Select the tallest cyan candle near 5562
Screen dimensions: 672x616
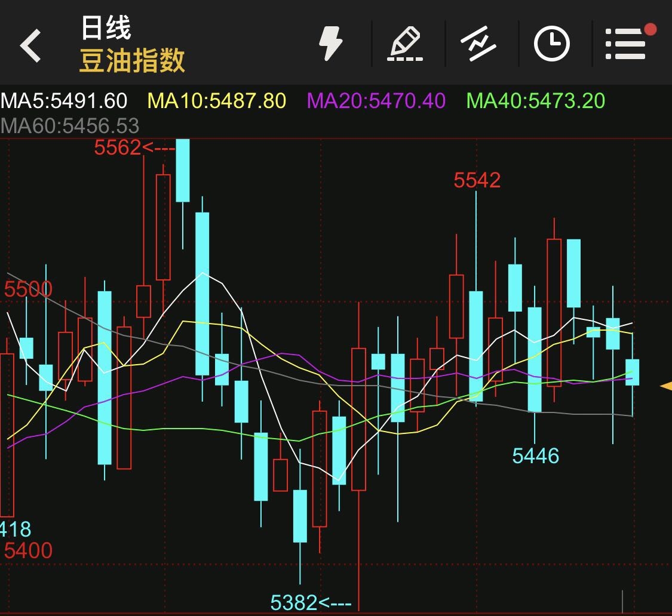point(183,170)
